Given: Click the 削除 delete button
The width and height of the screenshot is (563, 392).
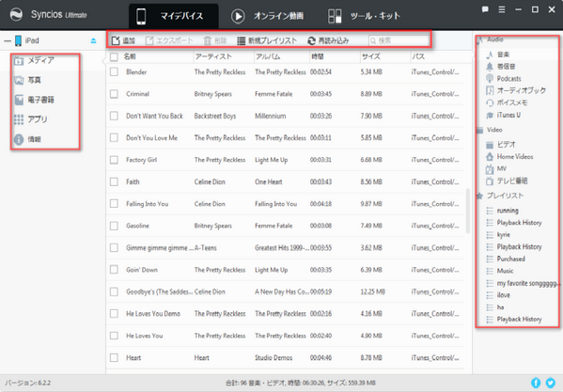Looking at the screenshot, I should pyautogui.click(x=215, y=40).
